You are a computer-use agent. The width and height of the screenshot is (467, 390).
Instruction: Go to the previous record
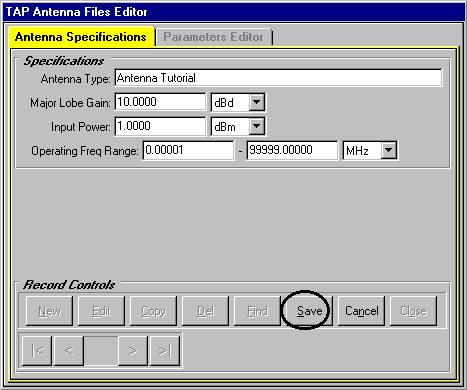(69, 351)
